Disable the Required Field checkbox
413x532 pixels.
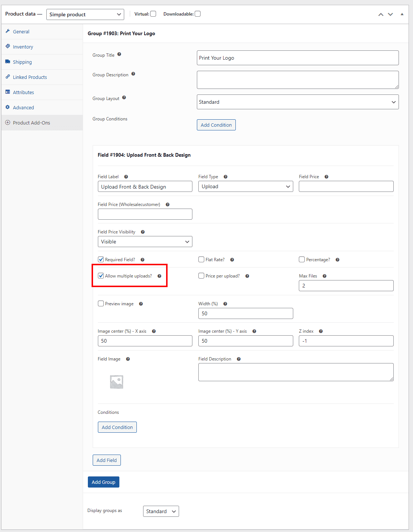tap(101, 259)
